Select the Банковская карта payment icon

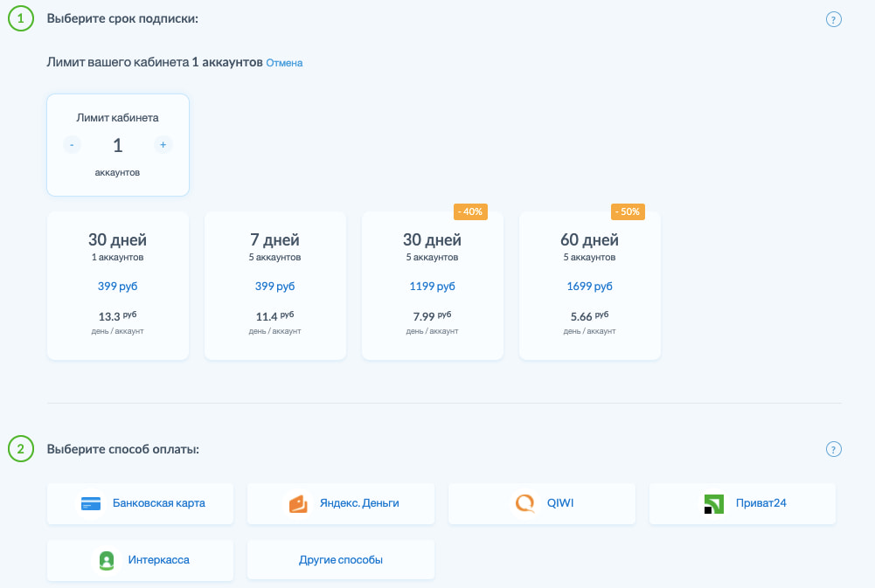click(91, 503)
